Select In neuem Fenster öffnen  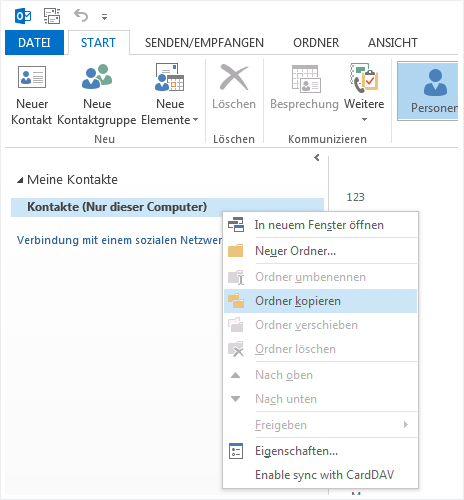[x=320, y=225]
